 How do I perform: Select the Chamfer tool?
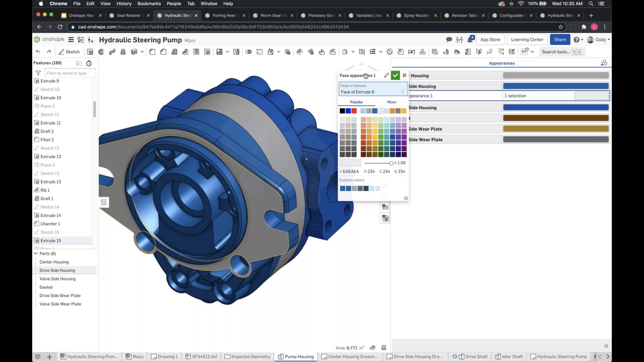163,52
